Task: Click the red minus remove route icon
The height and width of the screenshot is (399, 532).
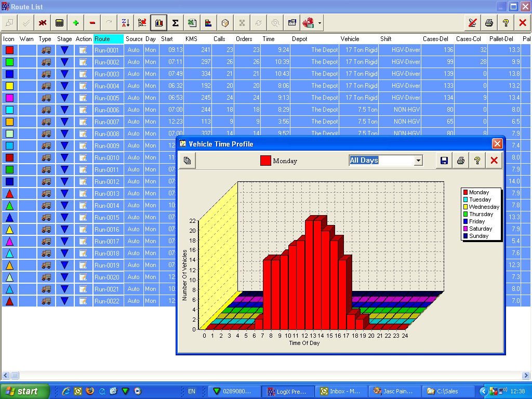Action: [x=92, y=23]
